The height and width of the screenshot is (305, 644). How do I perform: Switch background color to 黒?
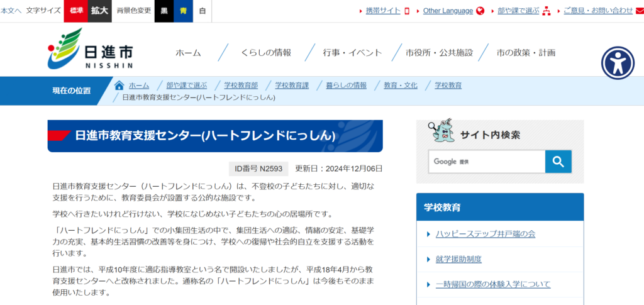tap(164, 11)
